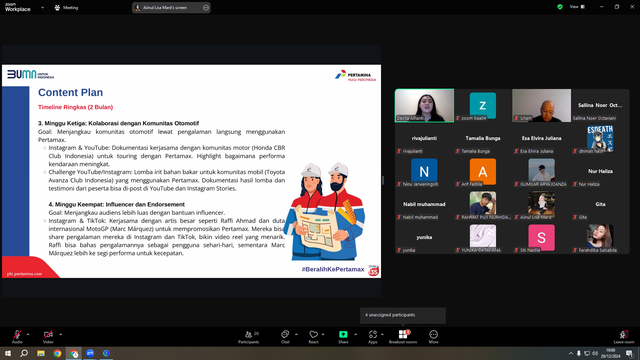The height and width of the screenshot is (360, 640).
Task: Select Ainul Lisa Mard's participant tile
Action: [542, 204]
